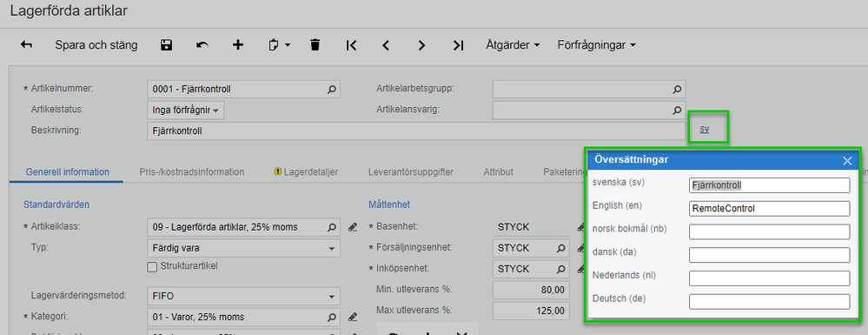The image size is (868, 335).
Task: Click the Max utleverans % field
Action: click(531, 311)
